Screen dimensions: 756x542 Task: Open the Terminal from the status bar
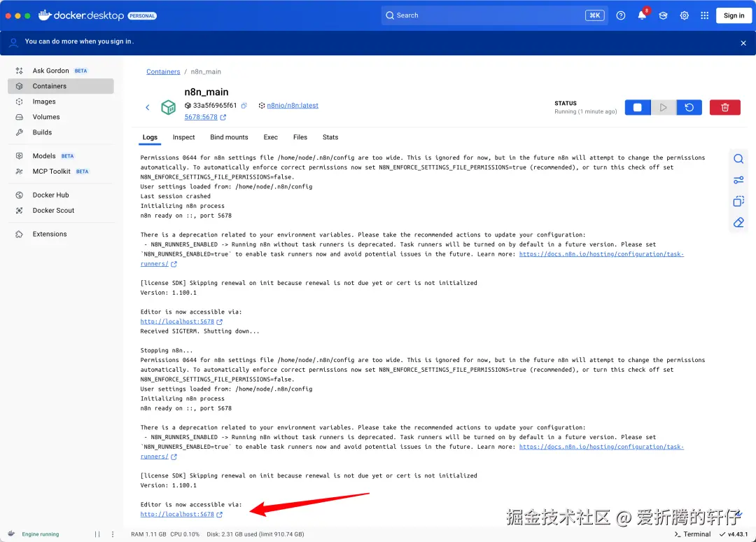pyautogui.click(x=692, y=534)
